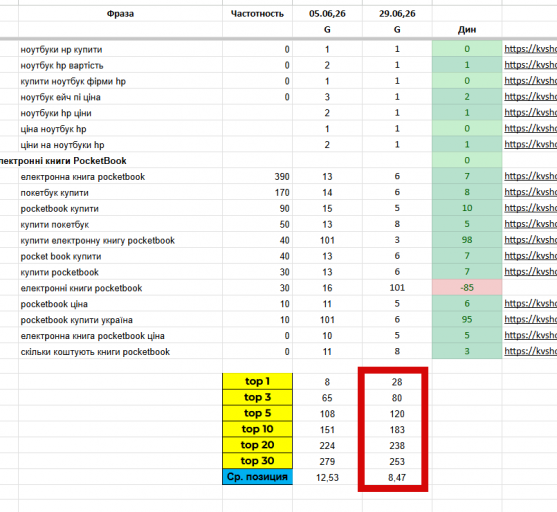
Task: Select the 'ноутбук hp вартість' cell
Action: [x=120, y=65]
